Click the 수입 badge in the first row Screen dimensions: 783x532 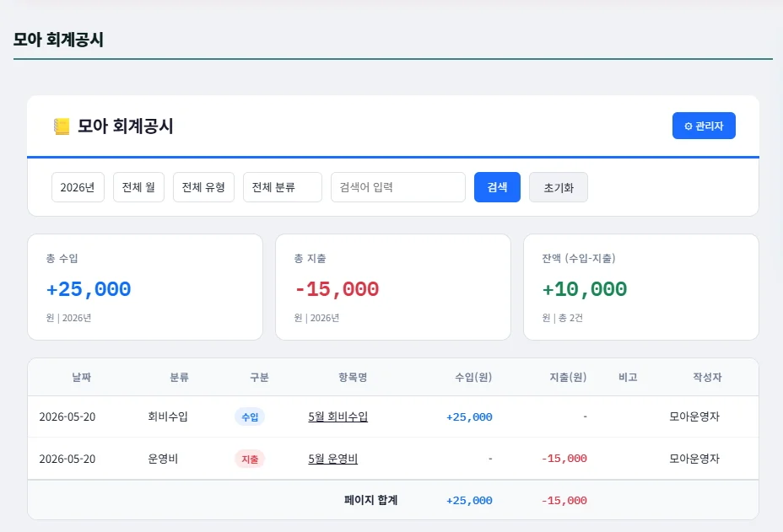pyautogui.click(x=250, y=416)
